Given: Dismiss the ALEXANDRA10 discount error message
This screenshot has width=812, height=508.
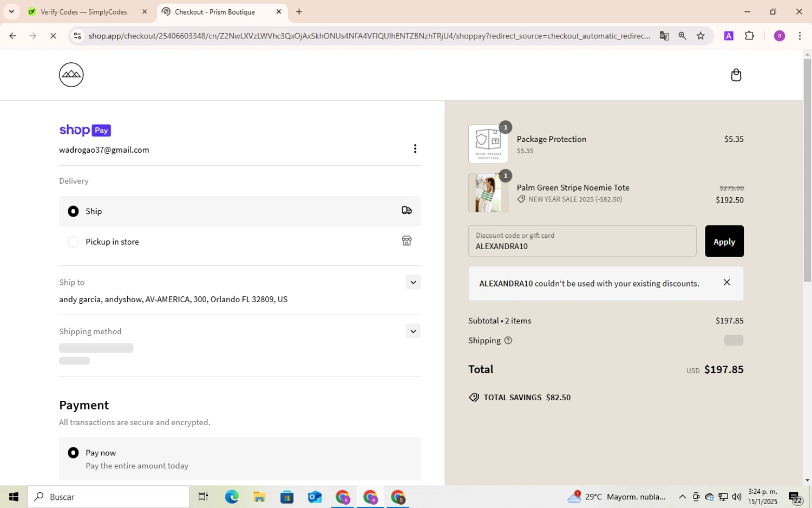Looking at the screenshot, I should coord(727,282).
